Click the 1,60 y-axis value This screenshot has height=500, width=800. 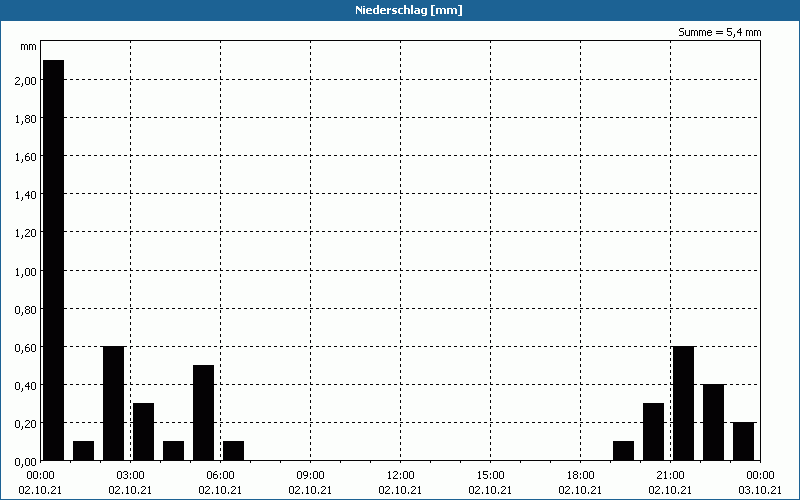tap(26, 157)
